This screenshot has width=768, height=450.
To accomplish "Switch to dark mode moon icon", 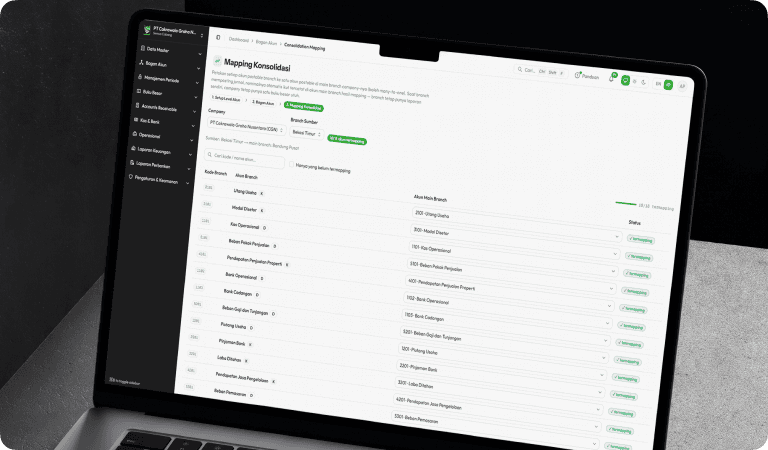I will click(644, 82).
